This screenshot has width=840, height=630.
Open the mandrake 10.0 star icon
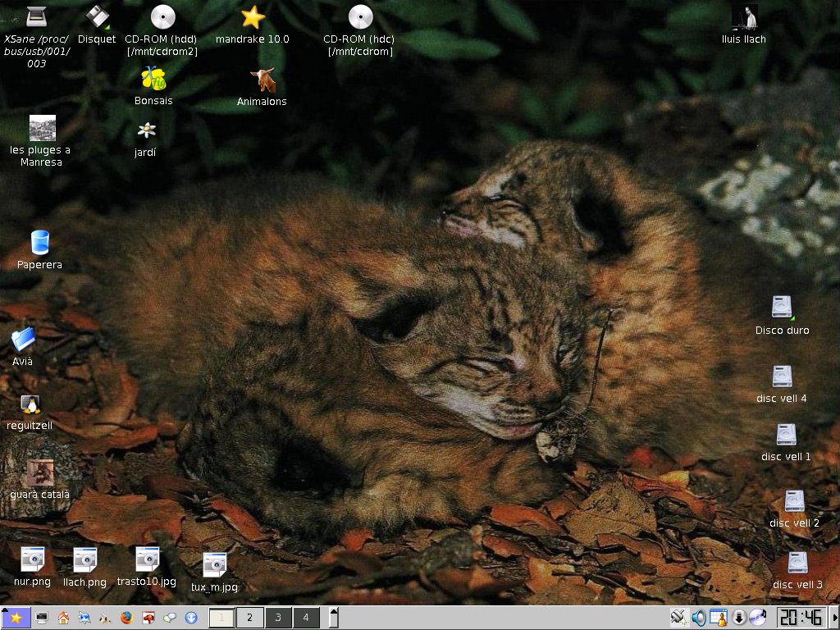[253, 17]
